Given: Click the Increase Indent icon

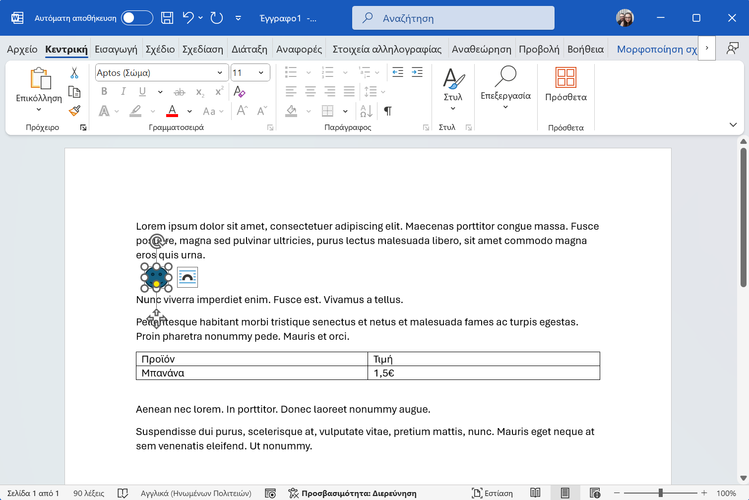Looking at the screenshot, I should 416,73.
